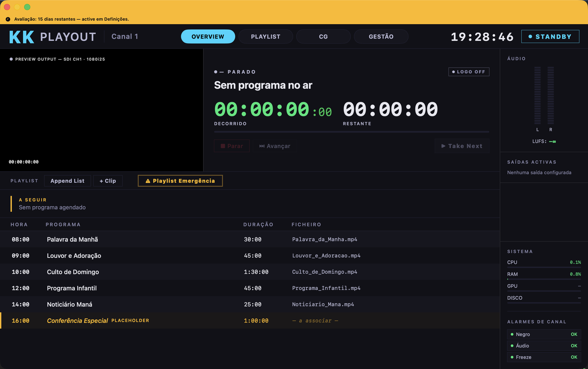Click the Append List button

(x=68, y=181)
